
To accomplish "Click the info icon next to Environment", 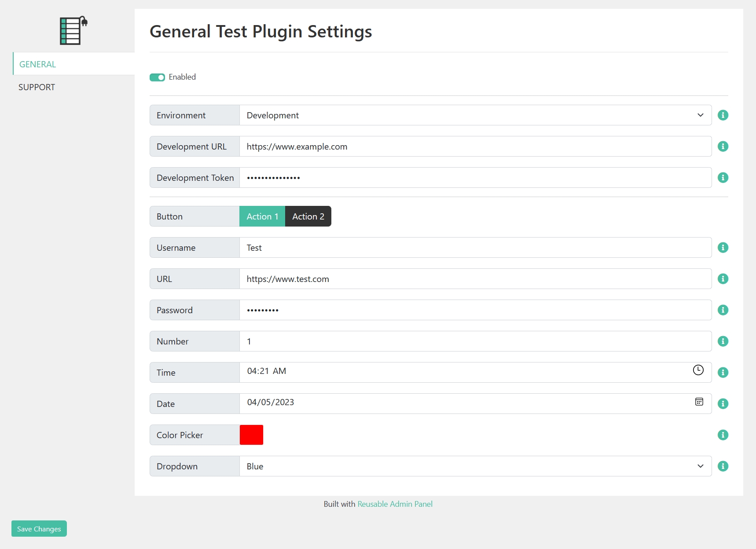I will pyautogui.click(x=723, y=115).
